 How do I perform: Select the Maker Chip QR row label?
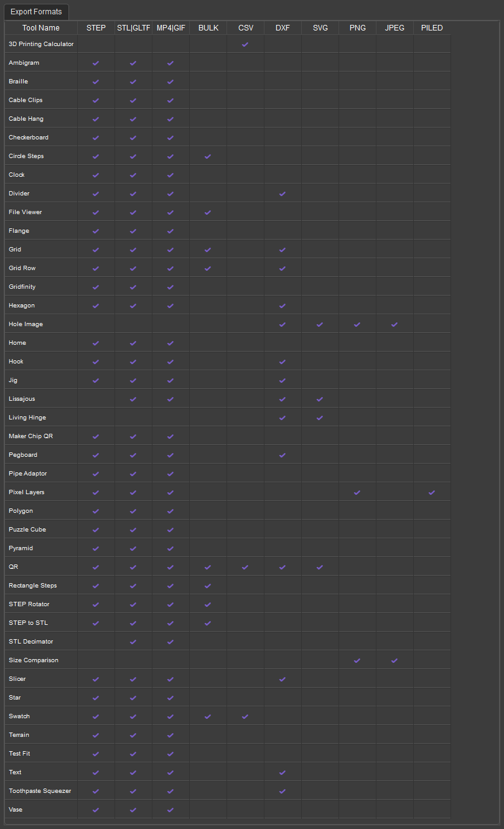30,436
